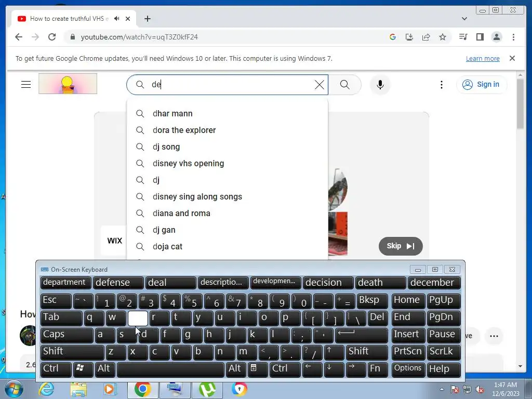Switch to the VHS video Chrome tab

click(70, 19)
